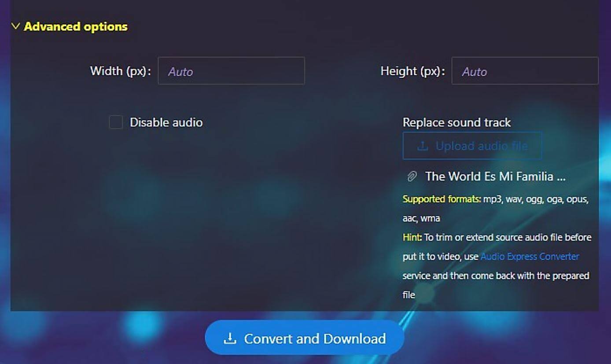Collapse the Advanced options section
Image resolution: width=611 pixels, height=364 pixels.
tap(70, 27)
